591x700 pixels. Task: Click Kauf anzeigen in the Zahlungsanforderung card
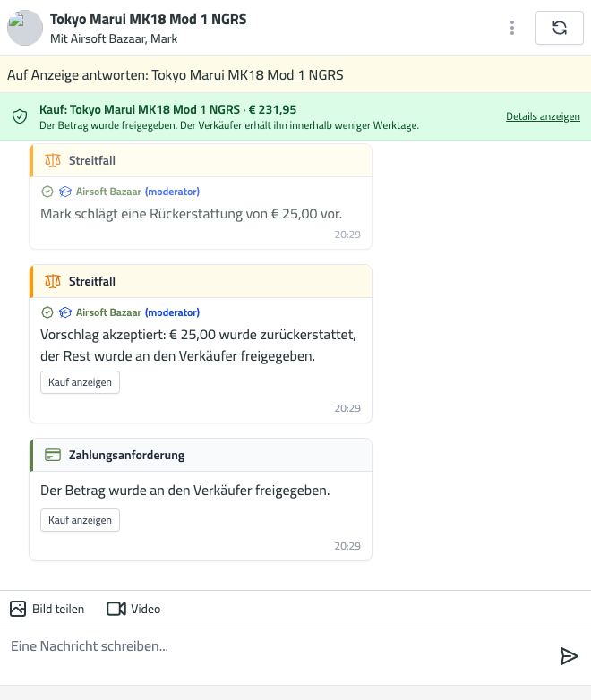pos(80,520)
